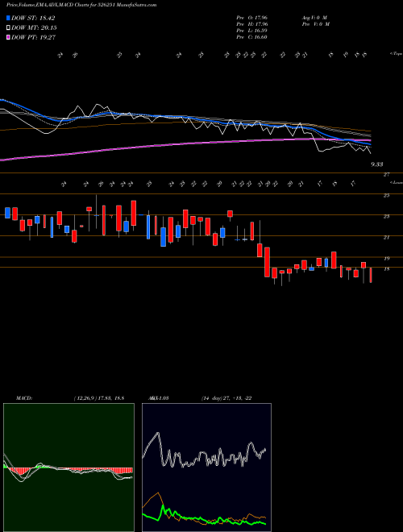Select the 'DOW ST: 18.42' label
Viewport: 403px width, 532px height.
[33, 18]
